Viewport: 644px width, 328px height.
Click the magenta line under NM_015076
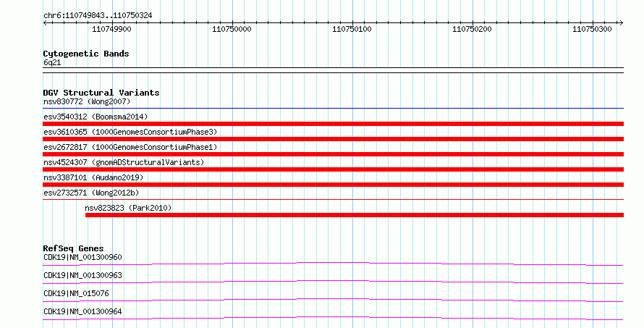333,300
